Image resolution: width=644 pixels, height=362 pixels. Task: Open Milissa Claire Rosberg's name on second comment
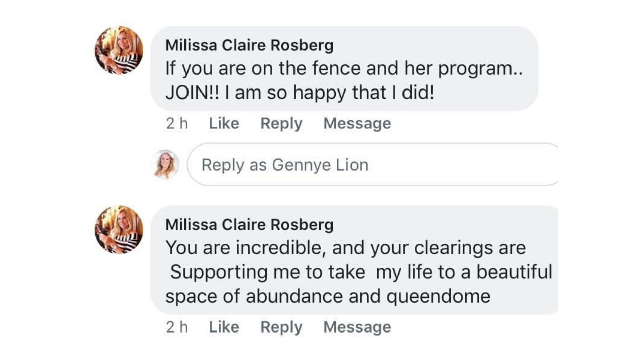249,225
